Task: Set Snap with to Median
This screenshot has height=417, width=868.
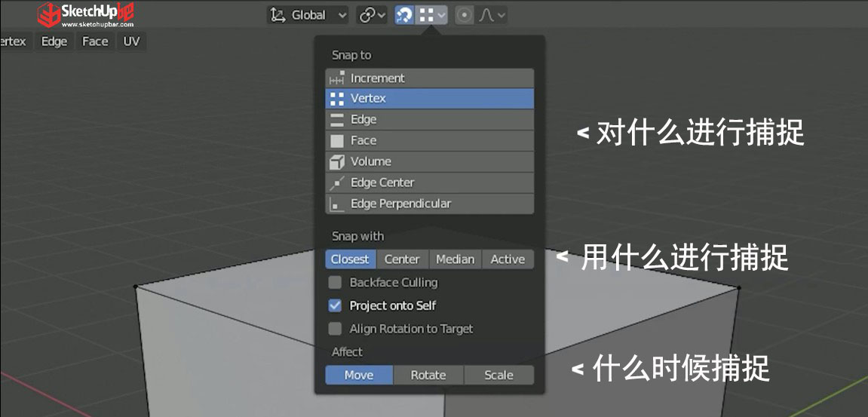Action: tap(455, 259)
